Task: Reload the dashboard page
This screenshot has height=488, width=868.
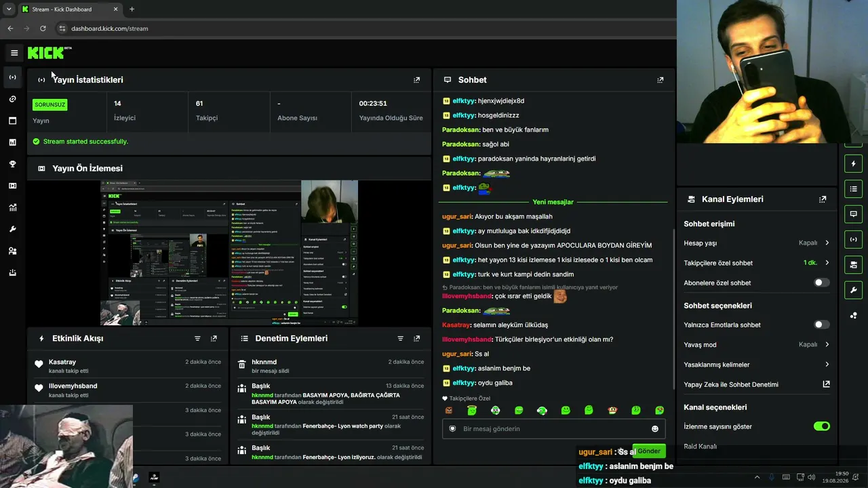Action: pyautogui.click(x=43, y=28)
